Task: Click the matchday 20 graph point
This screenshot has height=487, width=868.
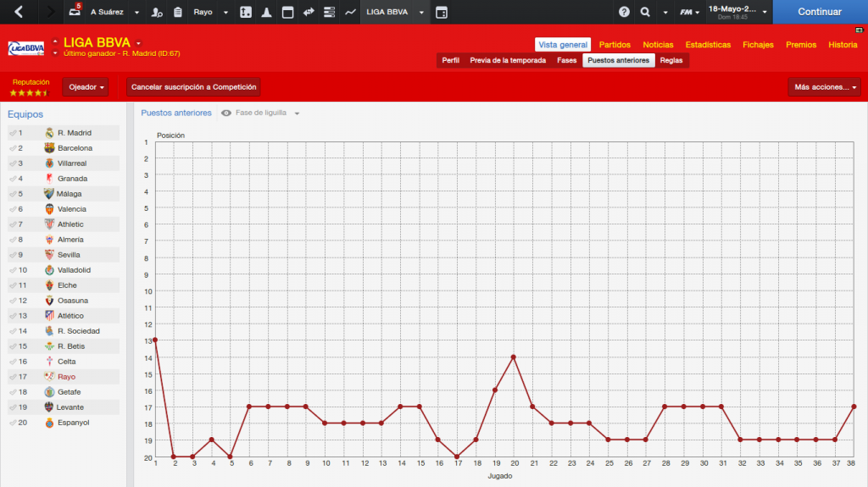Action: pos(514,357)
